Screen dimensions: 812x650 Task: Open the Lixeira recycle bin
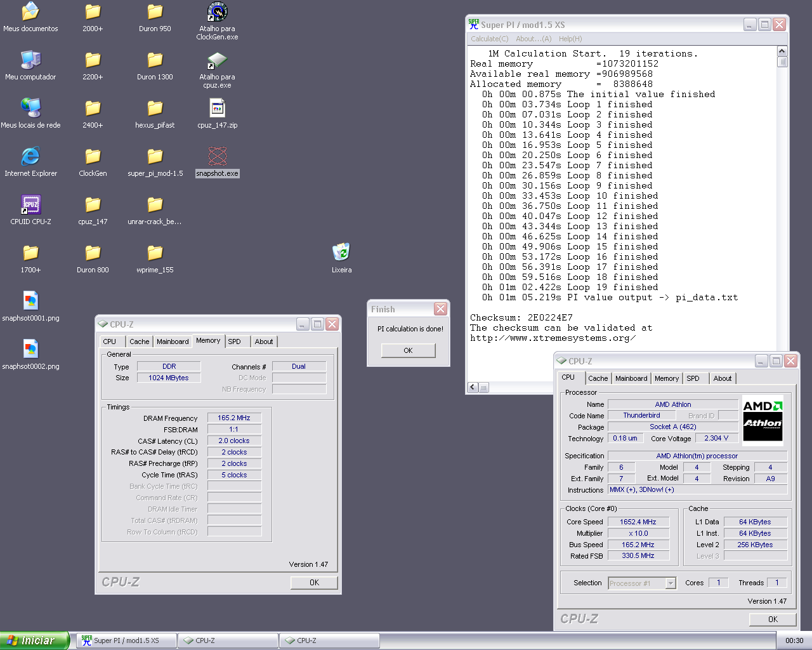tap(341, 258)
